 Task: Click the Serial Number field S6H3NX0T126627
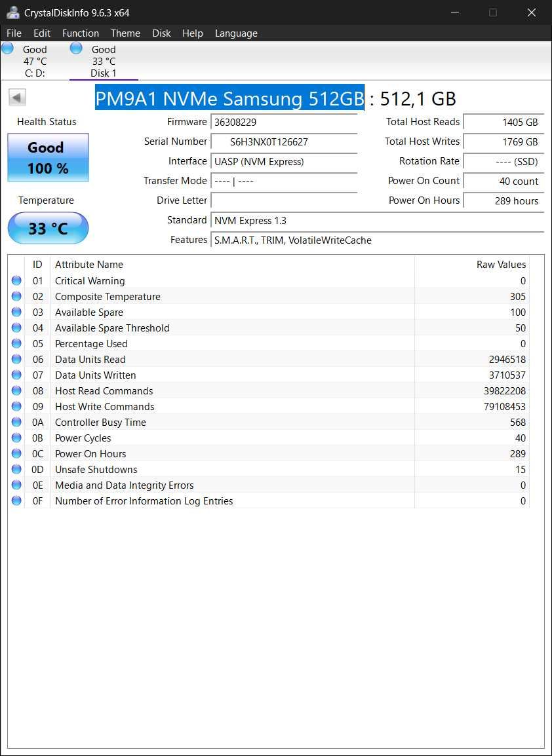coord(285,142)
